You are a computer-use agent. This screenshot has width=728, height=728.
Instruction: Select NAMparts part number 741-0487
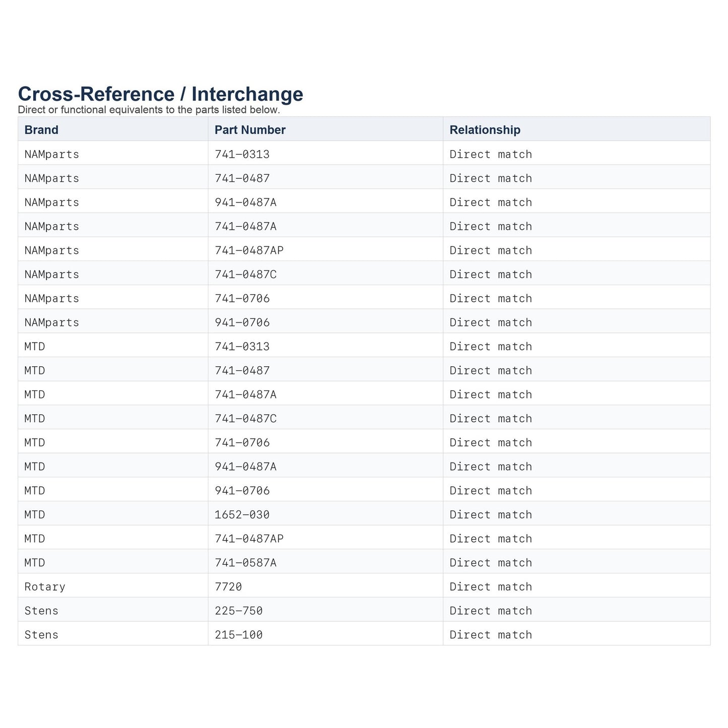[x=242, y=178]
